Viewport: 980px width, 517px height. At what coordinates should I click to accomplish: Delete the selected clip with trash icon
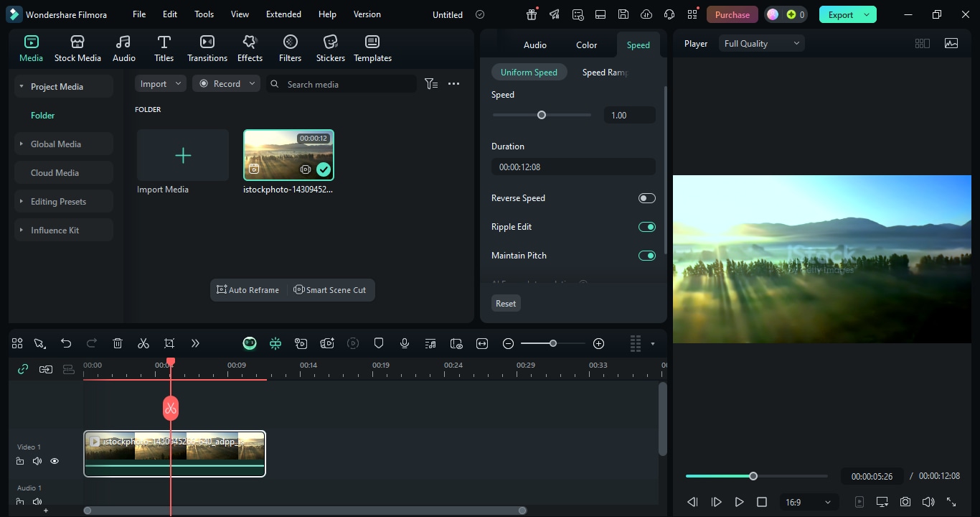pos(118,344)
